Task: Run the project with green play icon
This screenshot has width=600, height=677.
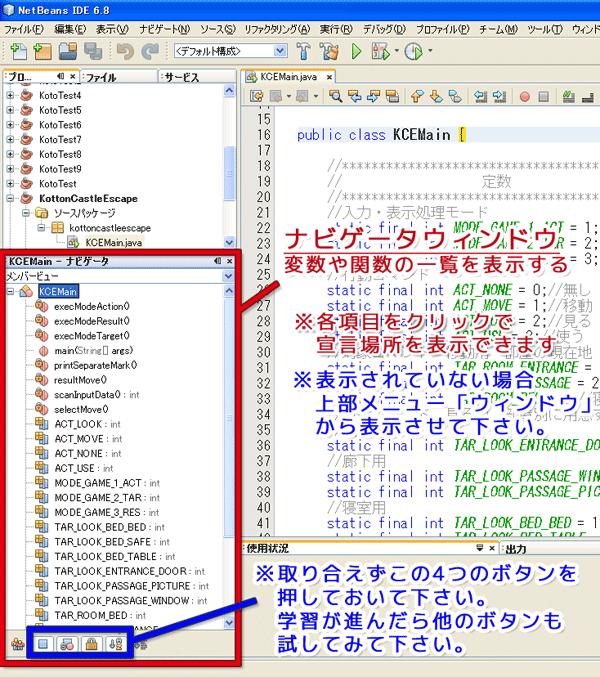Action: point(357,50)
